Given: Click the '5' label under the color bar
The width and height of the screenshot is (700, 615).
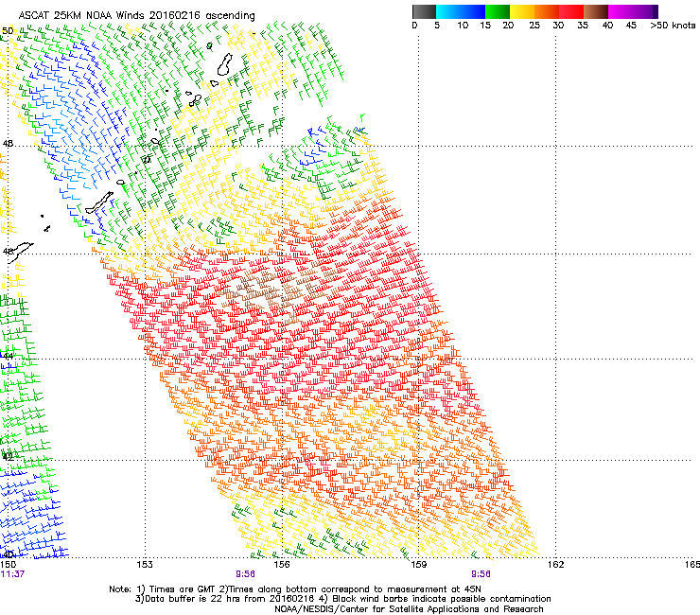Looking at the screenshot, I should (437, 26).
